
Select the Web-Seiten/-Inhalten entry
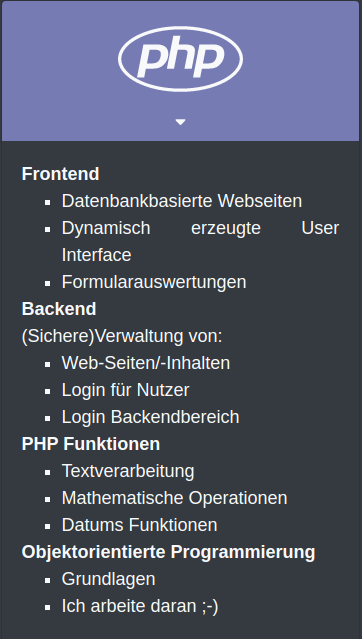click(x=146, y=363)
